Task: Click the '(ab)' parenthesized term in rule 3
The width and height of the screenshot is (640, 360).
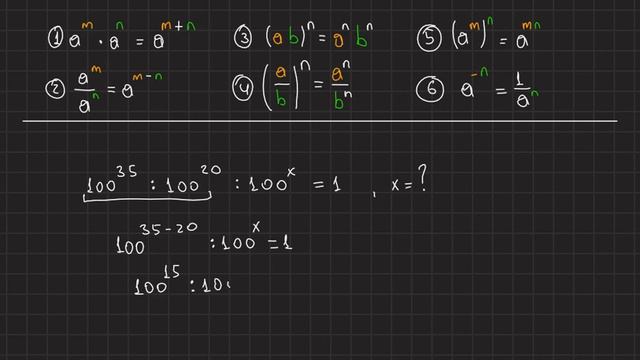Action: pos(286,37)
